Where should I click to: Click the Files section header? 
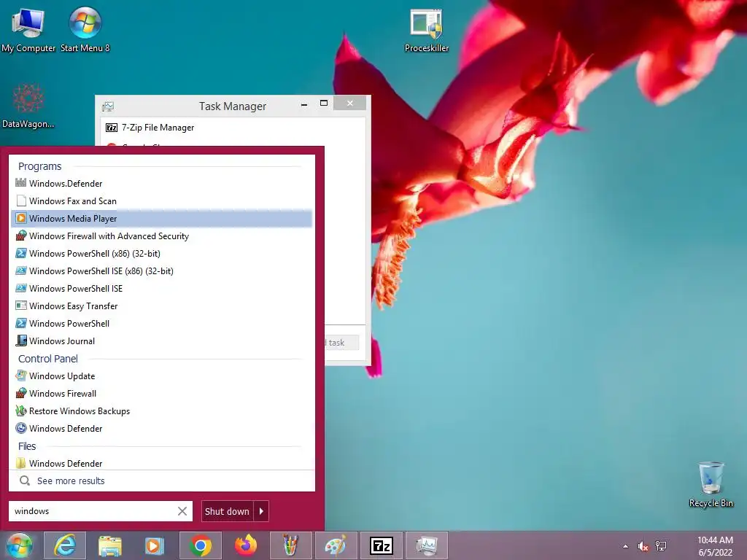tap(27, 446)
